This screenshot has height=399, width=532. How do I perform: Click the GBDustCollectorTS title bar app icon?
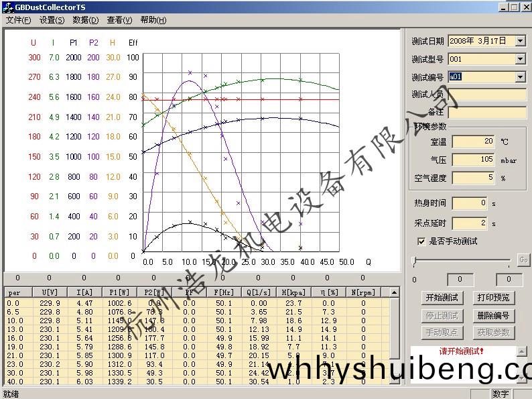click(7, 7)
